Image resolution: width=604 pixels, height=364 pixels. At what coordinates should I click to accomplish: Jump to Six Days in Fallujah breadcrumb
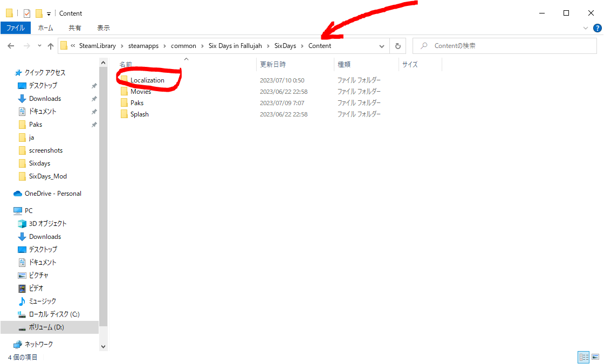[235, 46]
